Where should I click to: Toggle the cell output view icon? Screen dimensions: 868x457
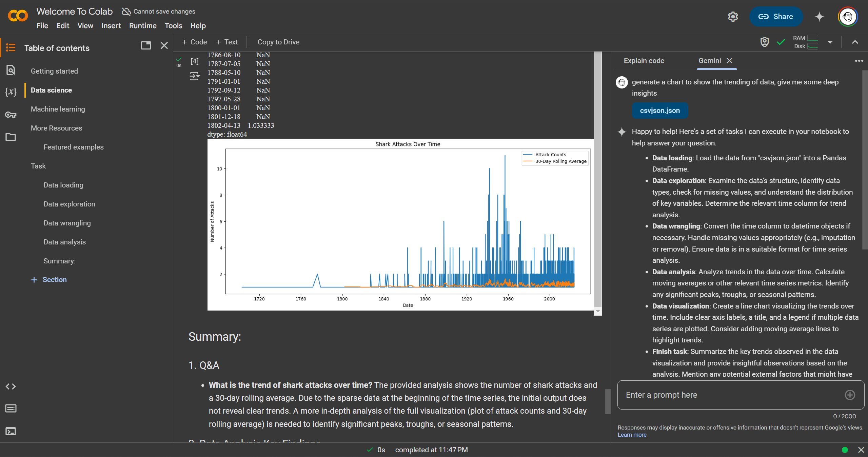click(x=195, y=76)
